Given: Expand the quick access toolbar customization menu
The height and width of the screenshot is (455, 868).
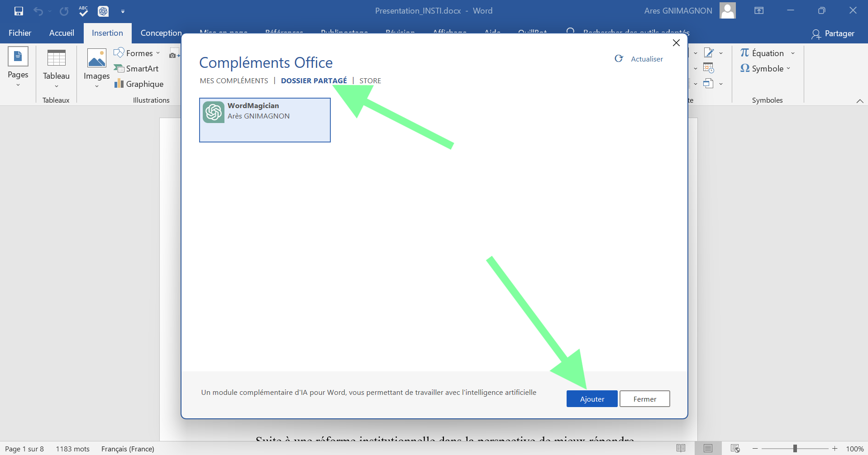Looking at the screenshot, I should click(123, 11).
